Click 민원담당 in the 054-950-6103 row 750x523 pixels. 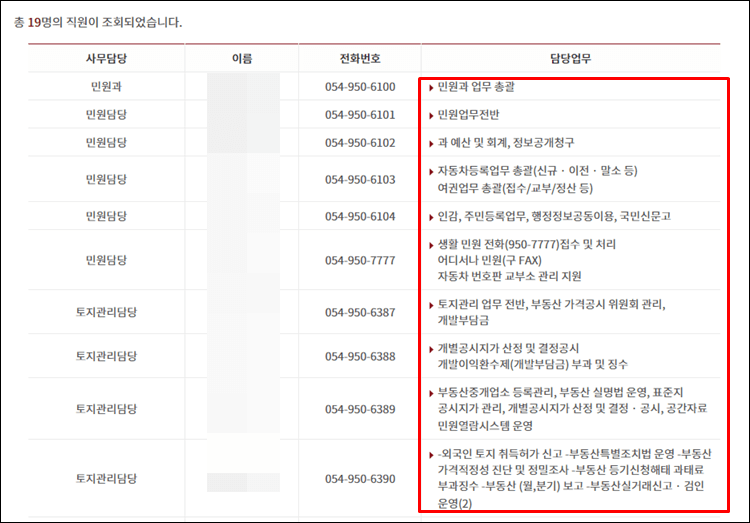(106, 179)
